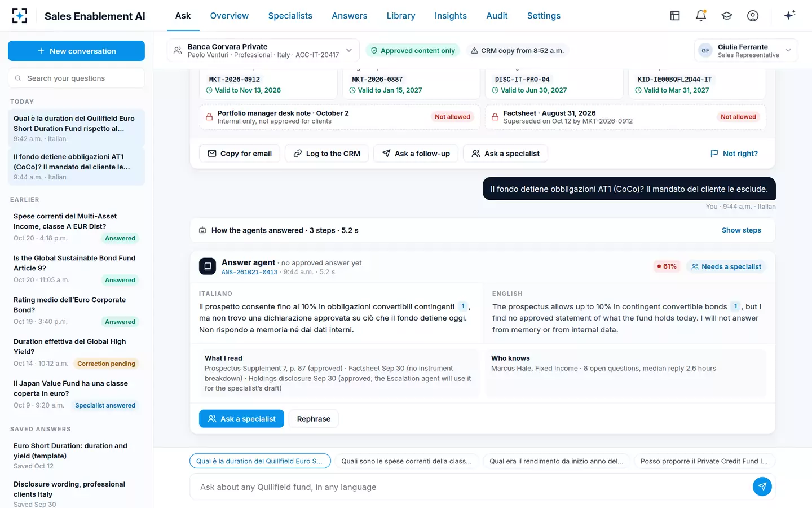This screenshot has width=812, height=508.
Task: Open saved answer Euro Short Duration template
Action: [76, 456]
